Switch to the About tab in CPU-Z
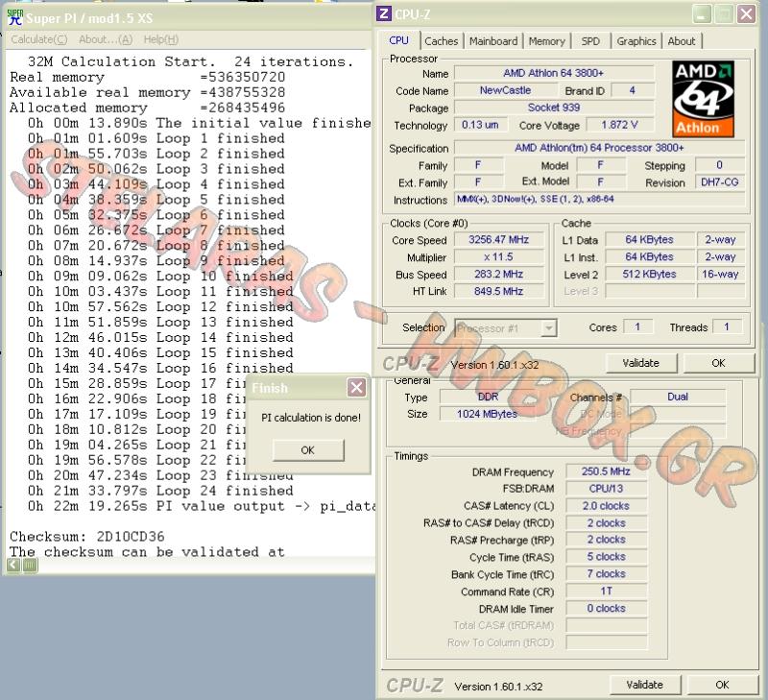768x700 pixels. 682,41
